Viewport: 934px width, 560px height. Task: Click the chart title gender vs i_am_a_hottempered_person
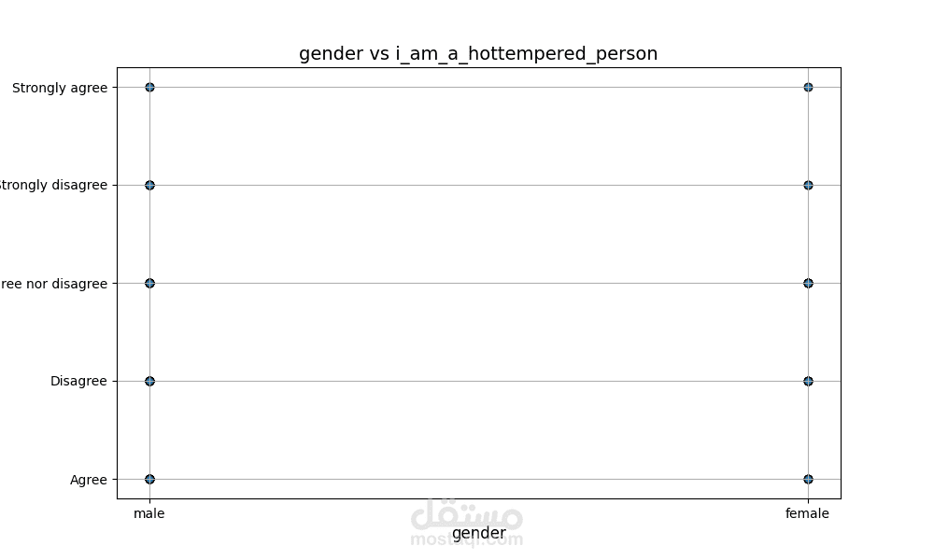coord(478,53)
